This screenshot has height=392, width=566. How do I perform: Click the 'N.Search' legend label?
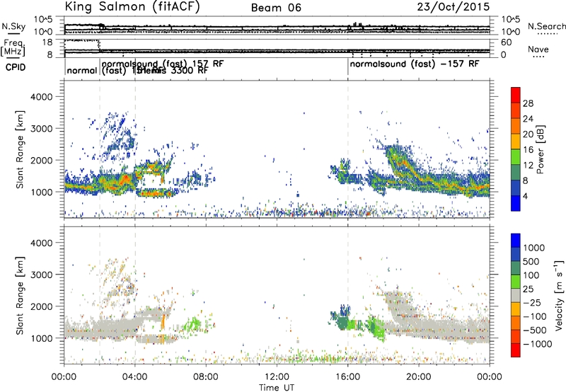coord(546,26)
